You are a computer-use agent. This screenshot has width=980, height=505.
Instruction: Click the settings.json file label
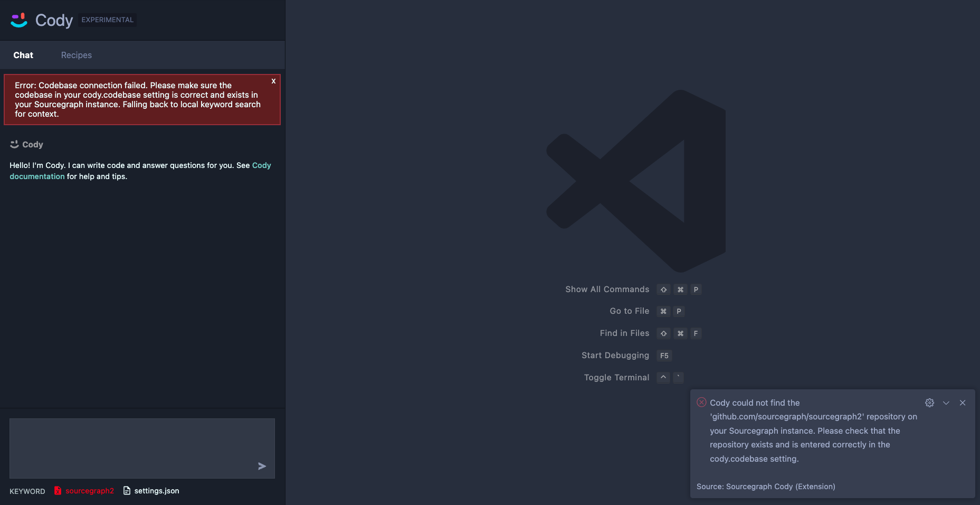(157, 491)
